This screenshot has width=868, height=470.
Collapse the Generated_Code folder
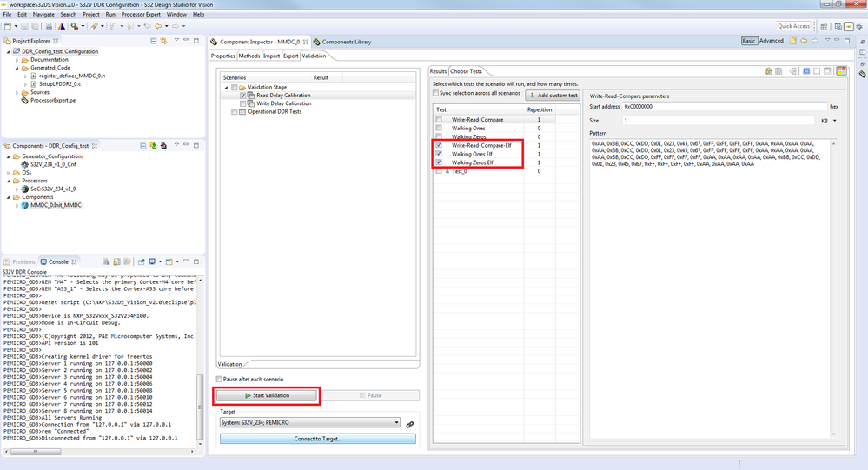(17, 68)
